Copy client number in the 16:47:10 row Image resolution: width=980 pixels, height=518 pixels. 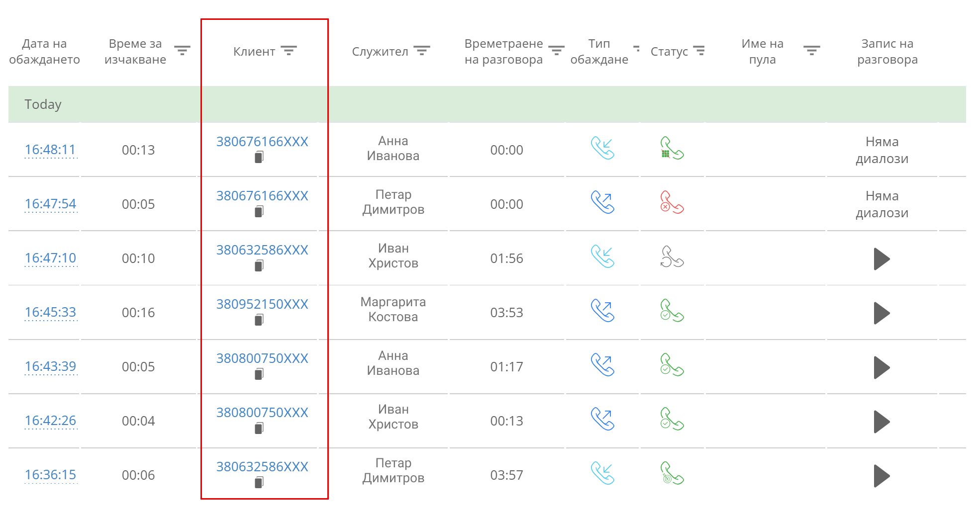(x=259, y=266)
